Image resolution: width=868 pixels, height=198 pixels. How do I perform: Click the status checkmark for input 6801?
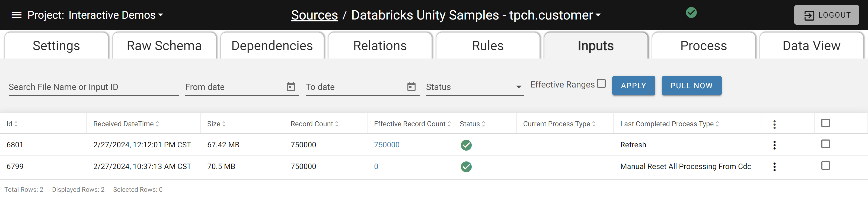pos(466,145)
